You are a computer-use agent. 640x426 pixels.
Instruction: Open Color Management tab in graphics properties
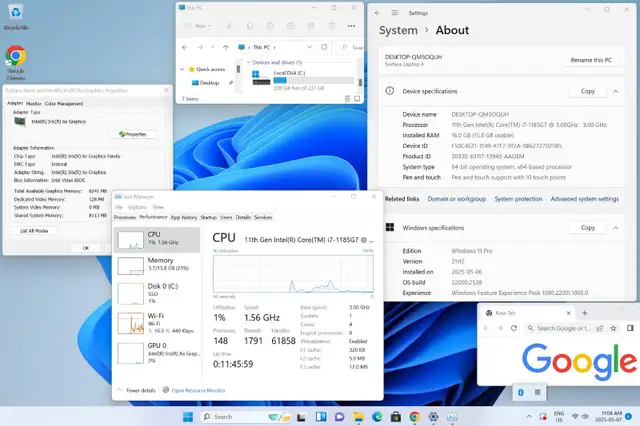64,104
